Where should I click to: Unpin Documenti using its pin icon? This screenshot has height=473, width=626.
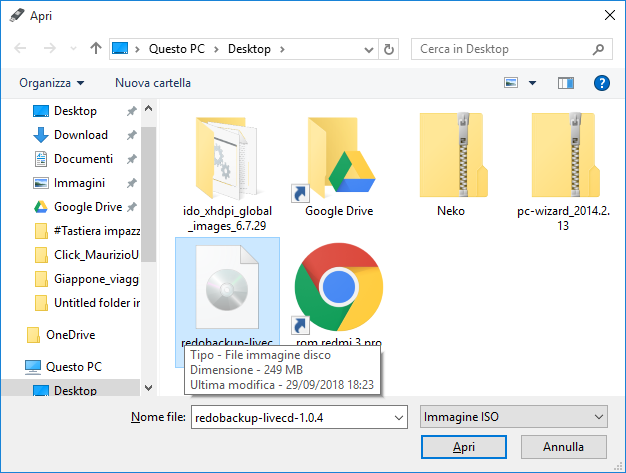pos(131,159)
